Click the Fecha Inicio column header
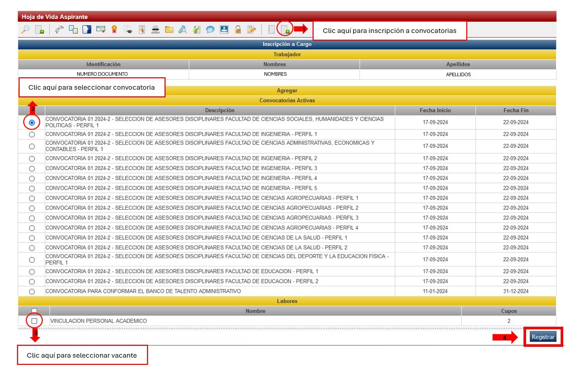Screen dimensions: 588x386 tap(435, 110)
